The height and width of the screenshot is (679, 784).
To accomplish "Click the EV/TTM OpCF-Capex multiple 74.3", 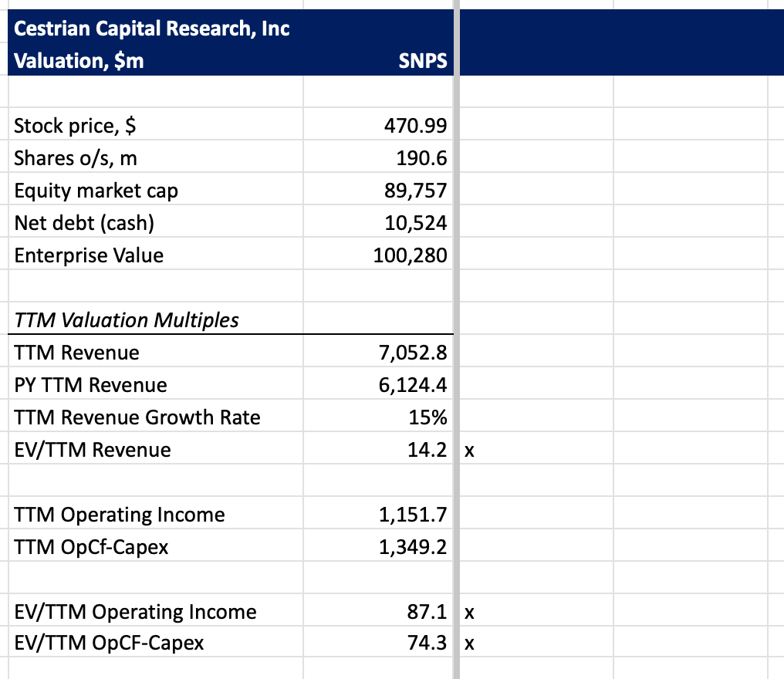I will 427,643.
